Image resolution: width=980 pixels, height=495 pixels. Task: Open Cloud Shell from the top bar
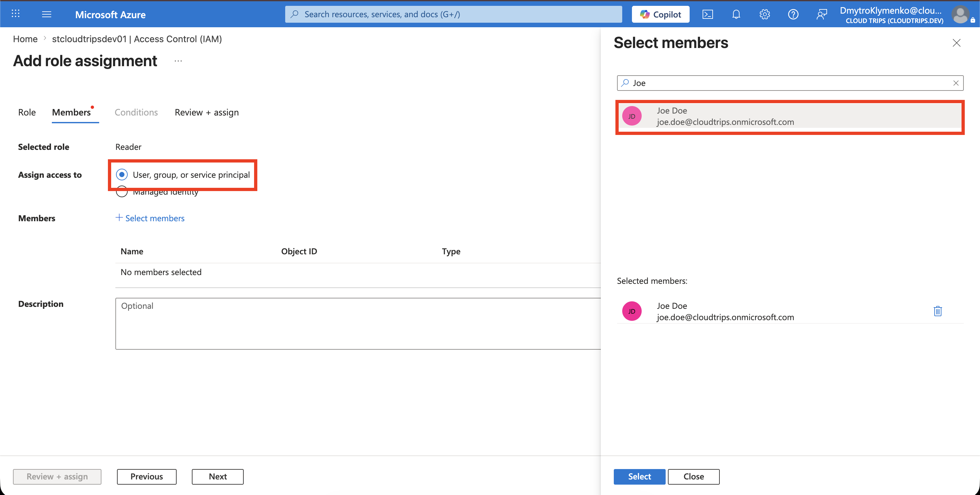(707, 14)
